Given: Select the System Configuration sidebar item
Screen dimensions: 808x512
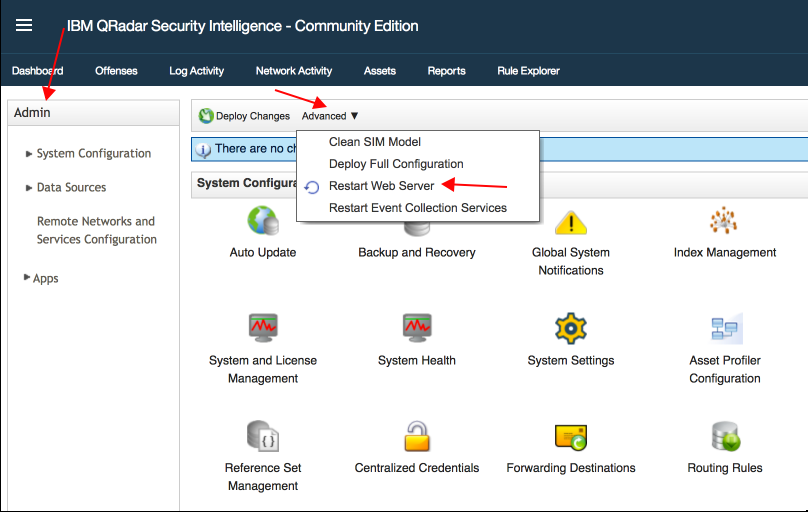Looking at the screenshot, I should point(94,153).
